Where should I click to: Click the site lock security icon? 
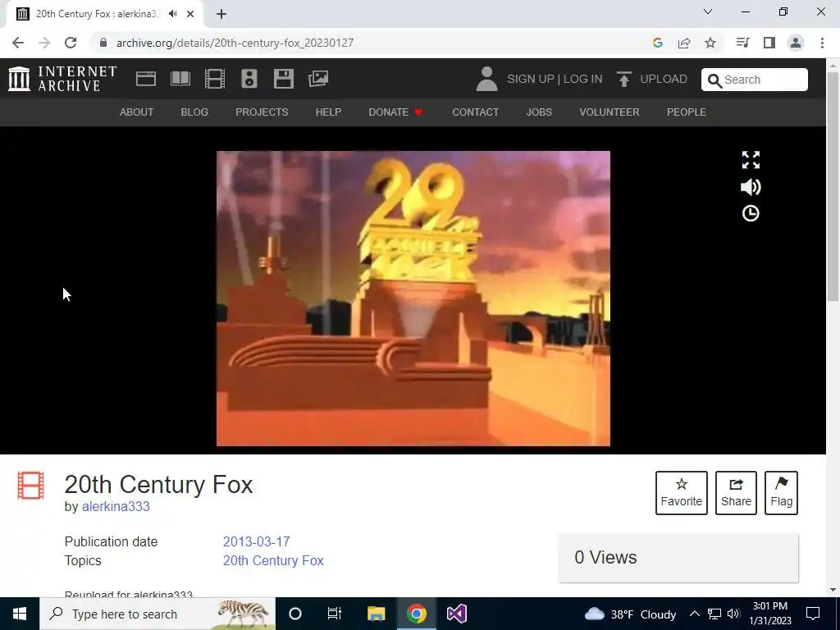coord(103,43)
